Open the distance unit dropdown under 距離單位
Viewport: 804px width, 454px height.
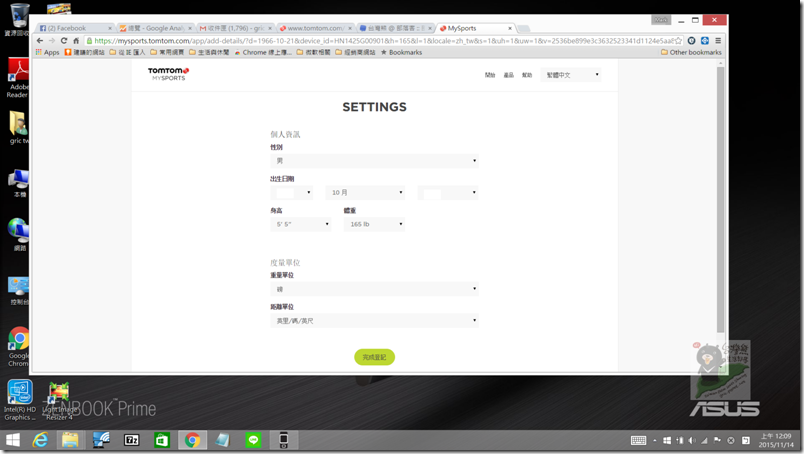pyautogui.click(x=374, y=321)
